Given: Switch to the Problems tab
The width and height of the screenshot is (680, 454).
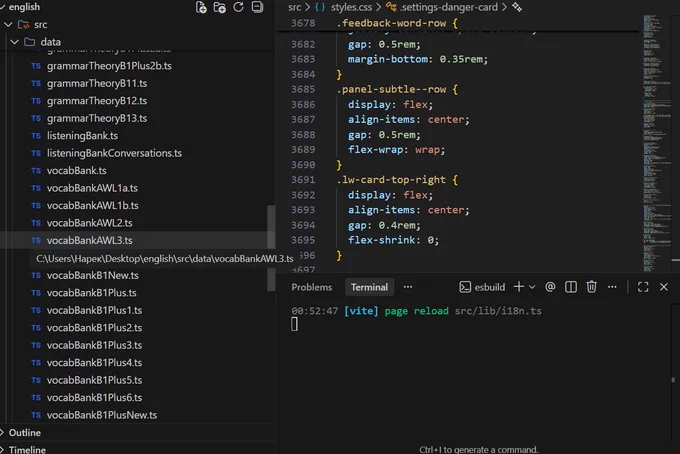Looking at the screenshot, I should pos(311,287).
